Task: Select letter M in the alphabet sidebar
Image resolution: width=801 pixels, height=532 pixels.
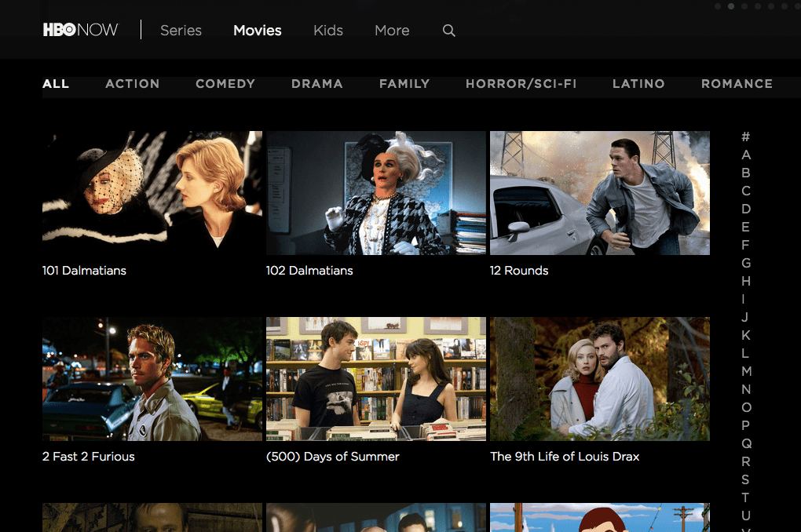Action: click(746, 371)
